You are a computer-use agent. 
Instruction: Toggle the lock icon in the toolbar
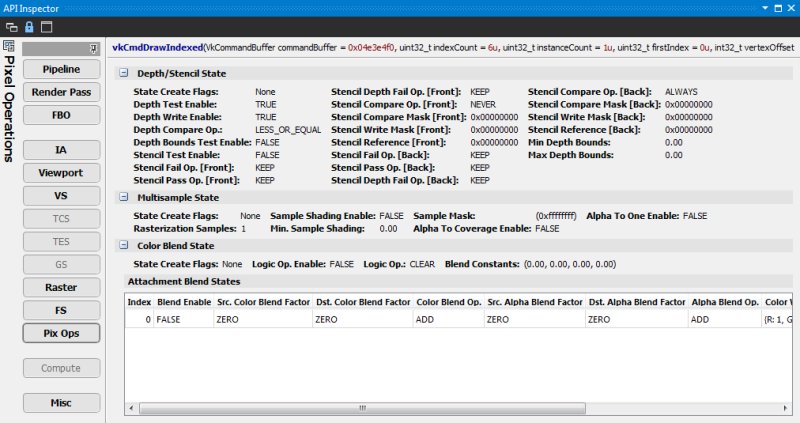(x=28, y=25)
